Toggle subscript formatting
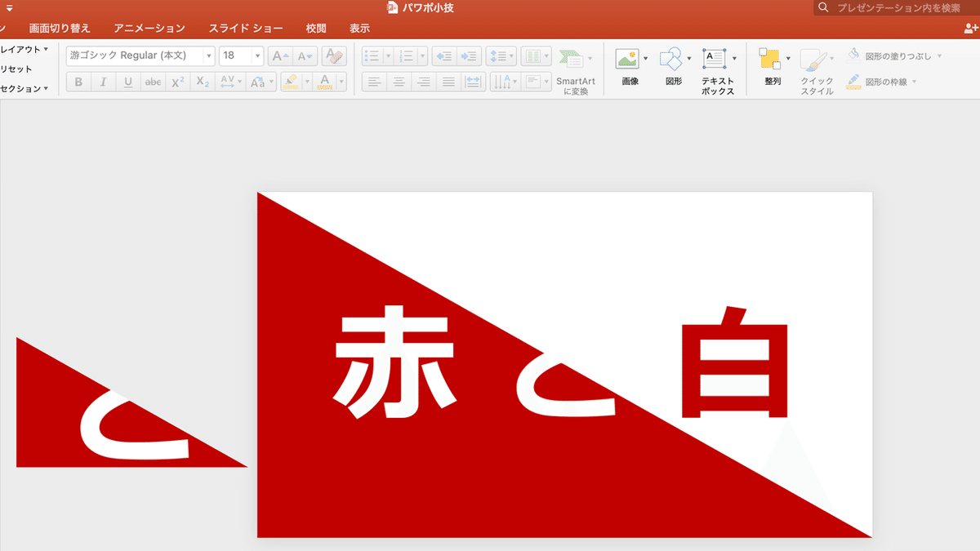The height and width of the screenshot is (551, 980). click(x=203, y=82)
